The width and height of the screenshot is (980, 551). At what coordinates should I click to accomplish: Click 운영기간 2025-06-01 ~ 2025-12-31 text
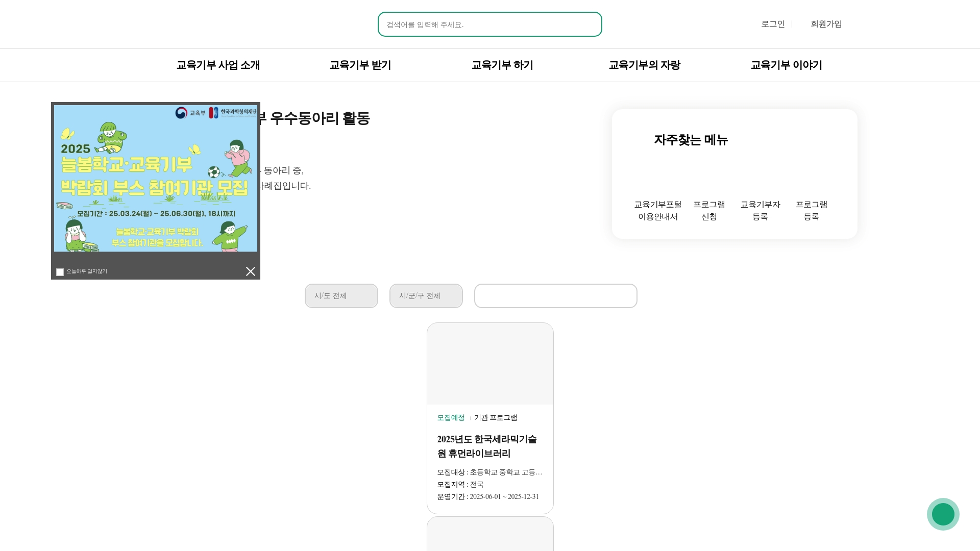point(488,497)
